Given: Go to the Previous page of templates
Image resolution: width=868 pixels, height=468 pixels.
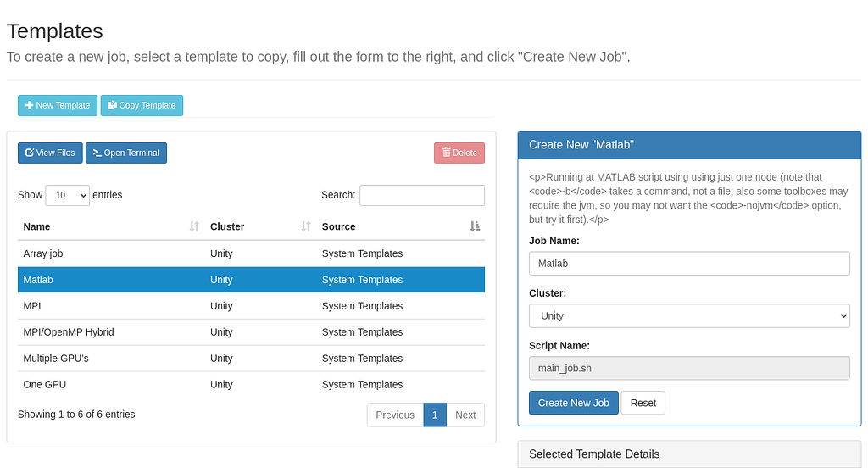Looking at the screenshot, I should point(395,415).
